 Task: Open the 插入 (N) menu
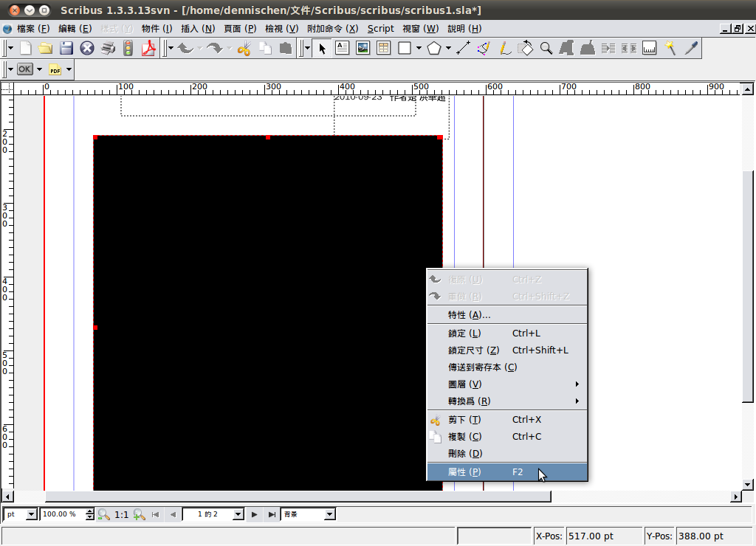pyautogui.click(x=198, y=29)
